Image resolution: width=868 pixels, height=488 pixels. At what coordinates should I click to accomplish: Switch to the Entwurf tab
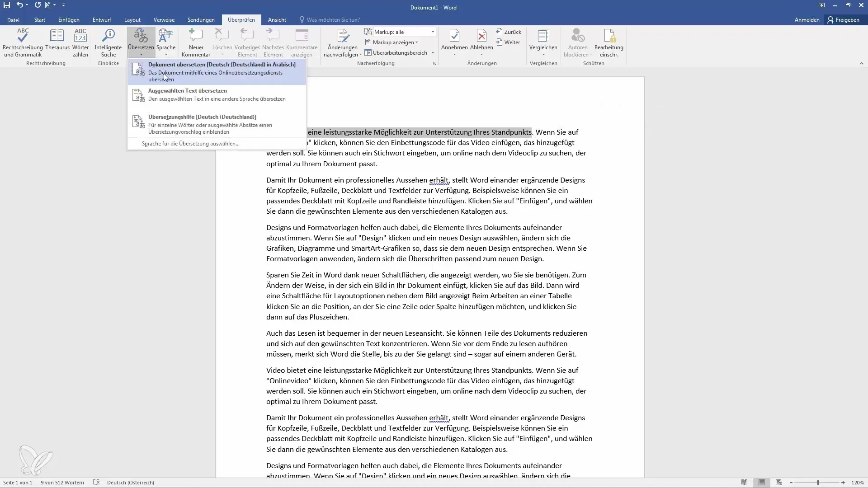pyautogui.click(x=102, y=20)
